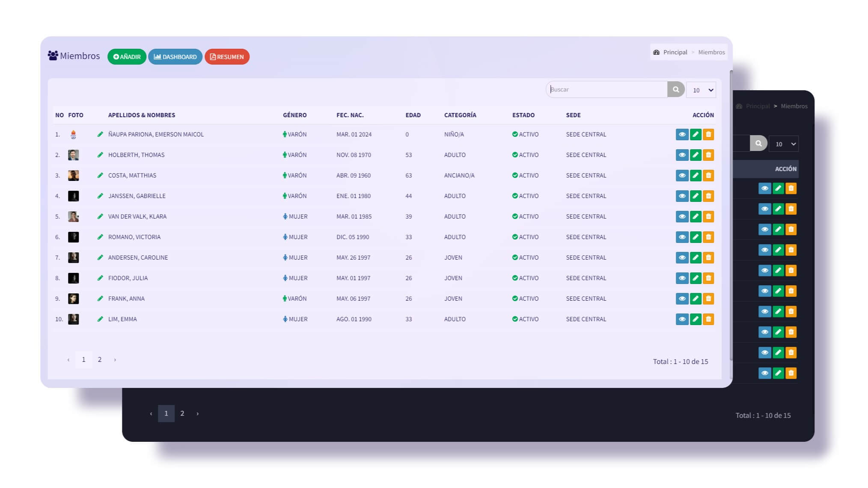Viewport: 868px width, 488px height.
Task: Click the red Resumen PDF button
Action: point(227,56)
